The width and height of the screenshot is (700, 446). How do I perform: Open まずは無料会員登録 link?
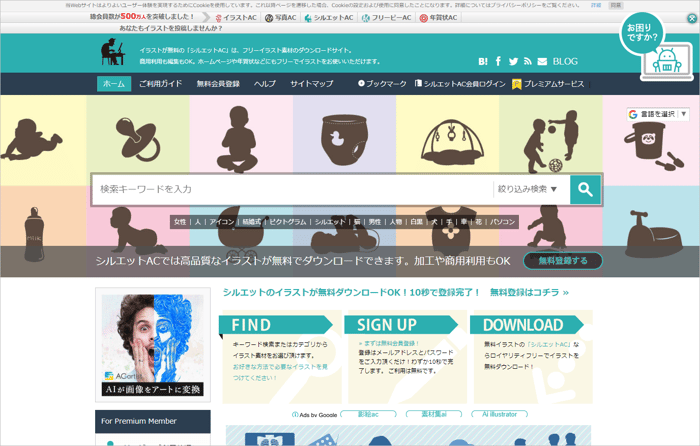[389, 343]
